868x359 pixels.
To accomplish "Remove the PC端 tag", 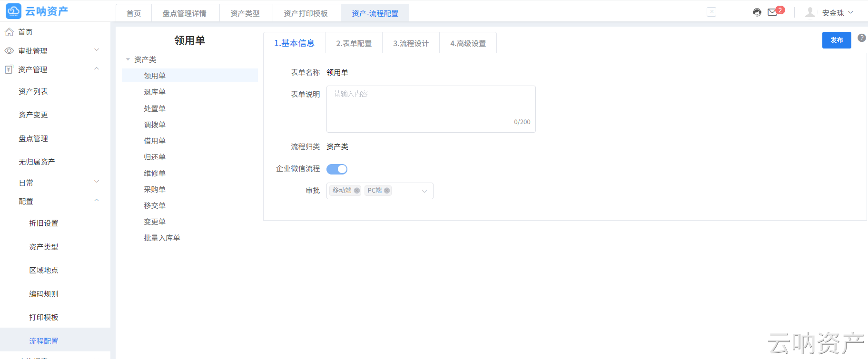I will click(387, 191).
